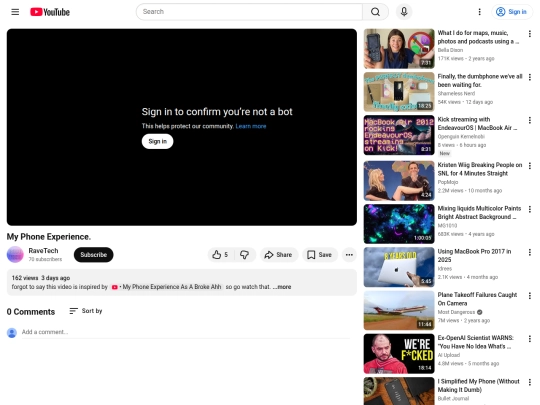Open linked video My Phone Experience As A Broke Ahh
The image size is (540, 405).
pyautogui.click(x=167, y=287)
